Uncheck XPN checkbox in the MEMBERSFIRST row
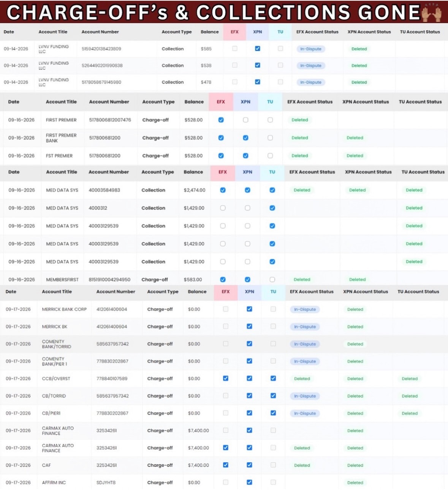Screen dimensions: 448x493 [247, 279]
